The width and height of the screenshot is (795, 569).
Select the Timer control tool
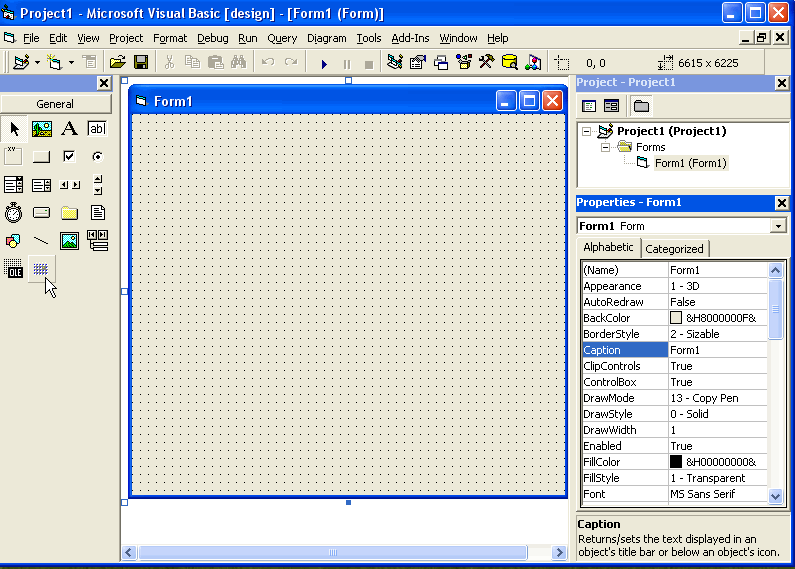coord(14,213)
